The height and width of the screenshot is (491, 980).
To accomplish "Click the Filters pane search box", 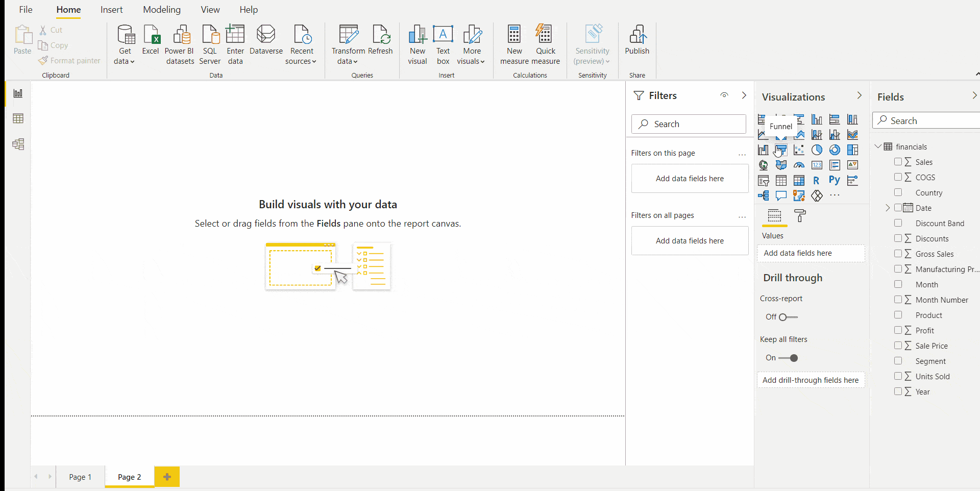I will [x=689, y=124].
